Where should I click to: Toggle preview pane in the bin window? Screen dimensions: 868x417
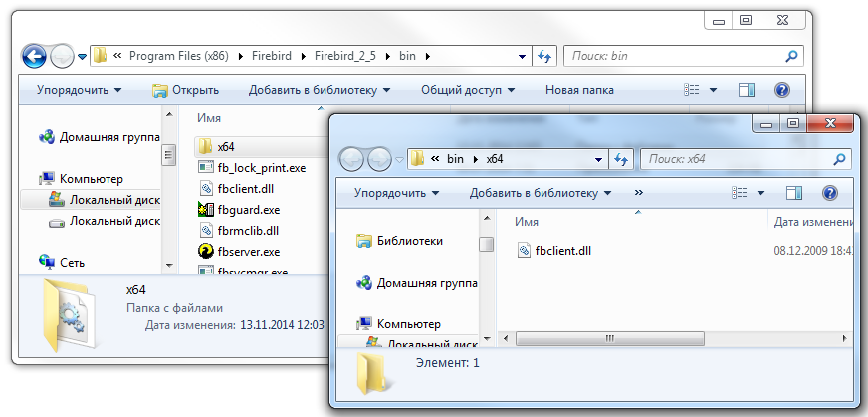[x=747, y=90]
